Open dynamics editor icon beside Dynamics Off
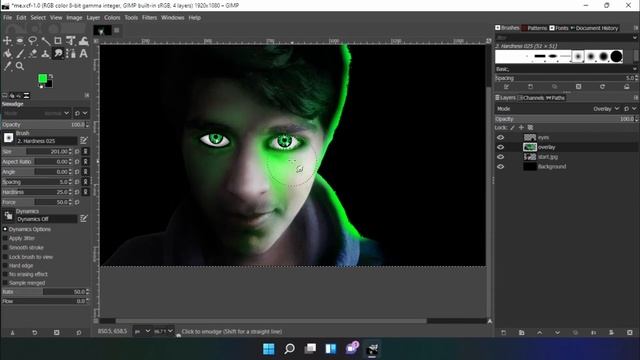Screen dimensions: 640x360 pyautogui.click(x=84, y=219)
